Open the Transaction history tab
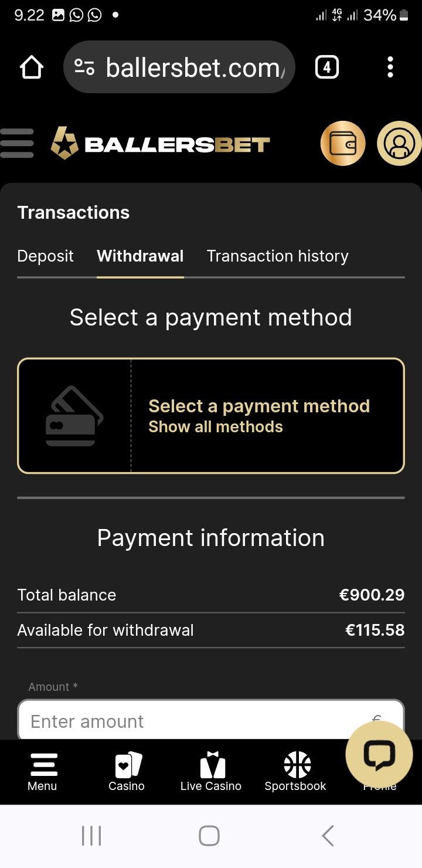422x868 pixels. click(x=277, y=256)
